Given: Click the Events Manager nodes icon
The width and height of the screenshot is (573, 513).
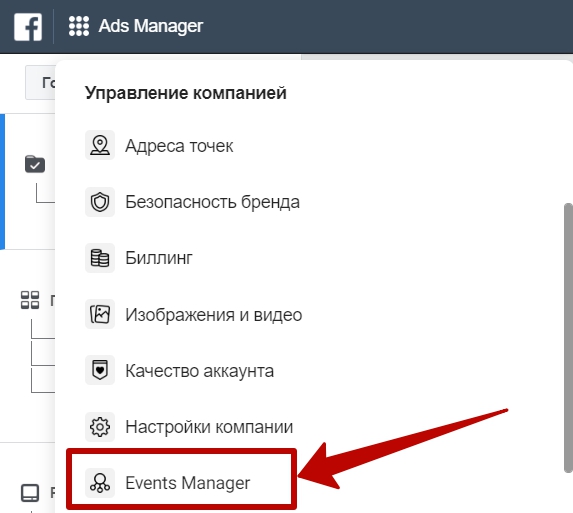Looking at the screenshot, I should 100,483.
